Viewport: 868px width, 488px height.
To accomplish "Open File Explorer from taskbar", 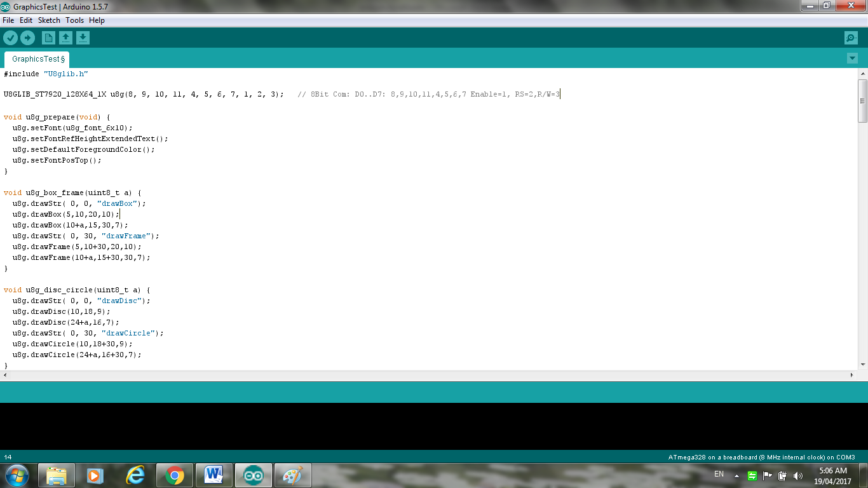I will pos(56,475).
